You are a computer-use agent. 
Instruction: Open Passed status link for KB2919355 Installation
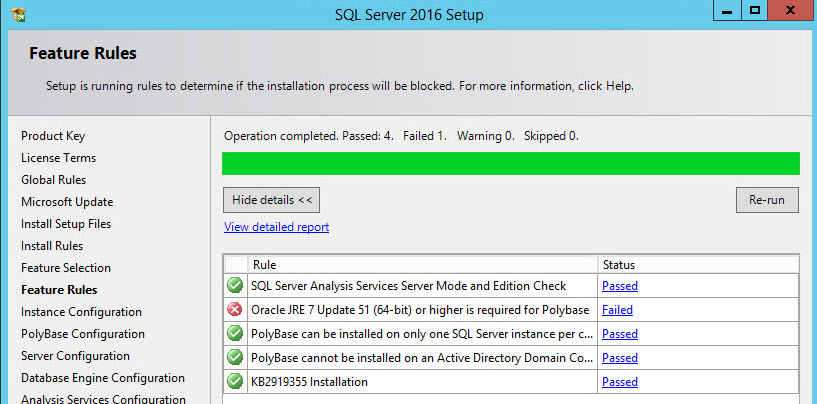[x=620, y=382]
